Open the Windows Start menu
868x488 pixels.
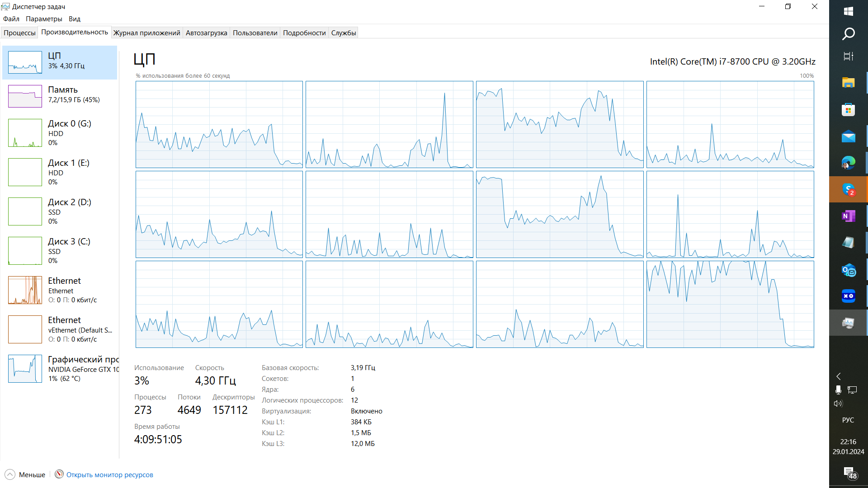coord(848,11)
